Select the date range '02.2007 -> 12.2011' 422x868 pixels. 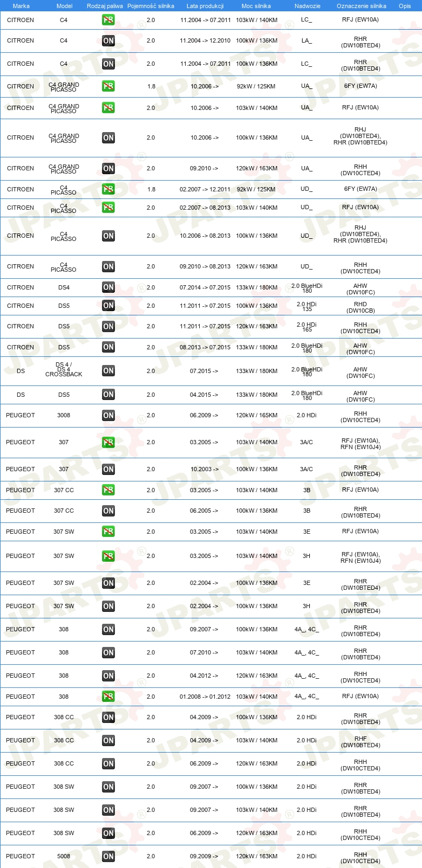(x=205, y=189)
